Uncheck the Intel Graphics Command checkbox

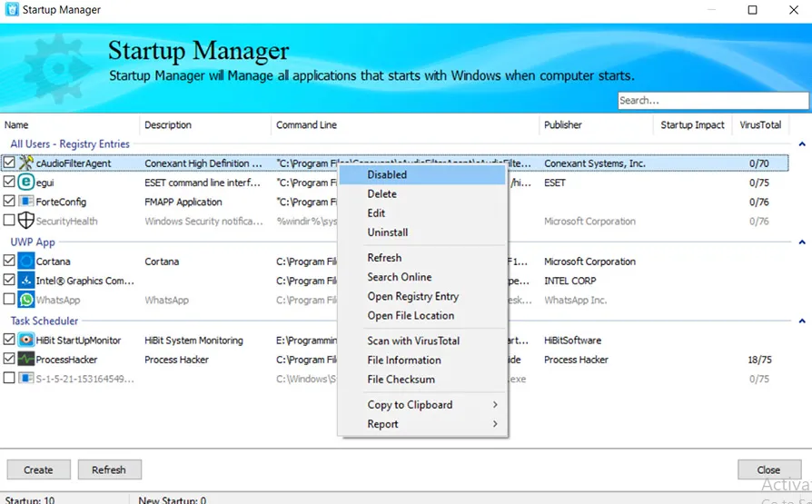pos(9,279)
